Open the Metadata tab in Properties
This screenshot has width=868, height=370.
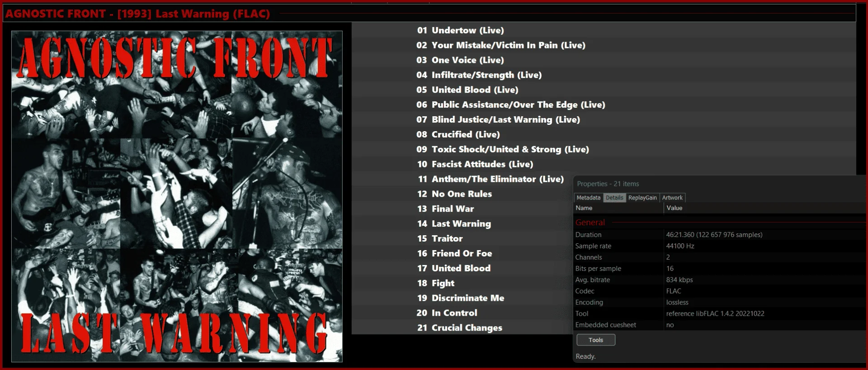click(588, 198)
